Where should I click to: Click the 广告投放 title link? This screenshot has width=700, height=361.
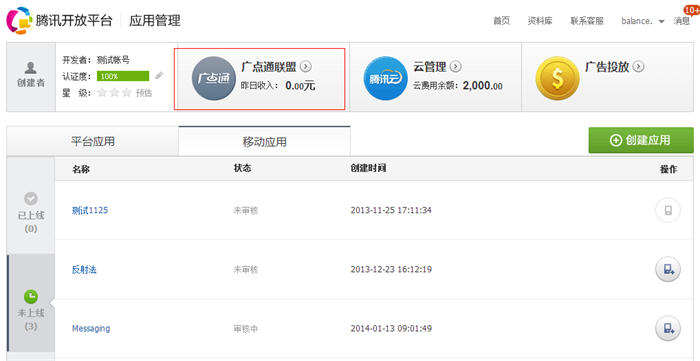(607, 67)
